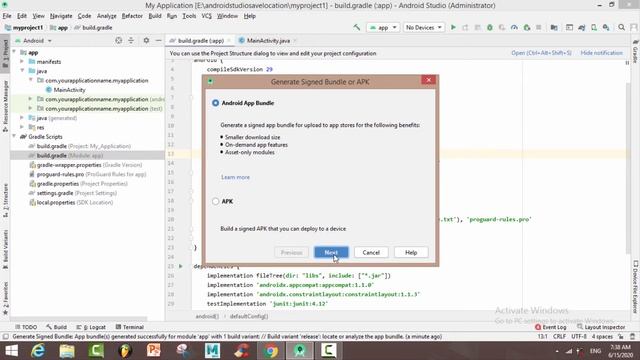Open the Favorites side panel
The height and width of the screenshot is (360, 640).
click(x=5, y=298)
